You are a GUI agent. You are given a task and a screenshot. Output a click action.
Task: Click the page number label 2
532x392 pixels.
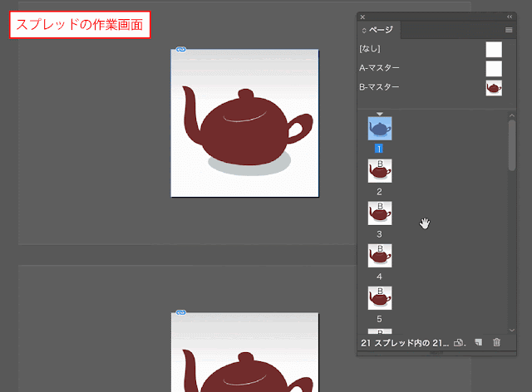point(379,192)
